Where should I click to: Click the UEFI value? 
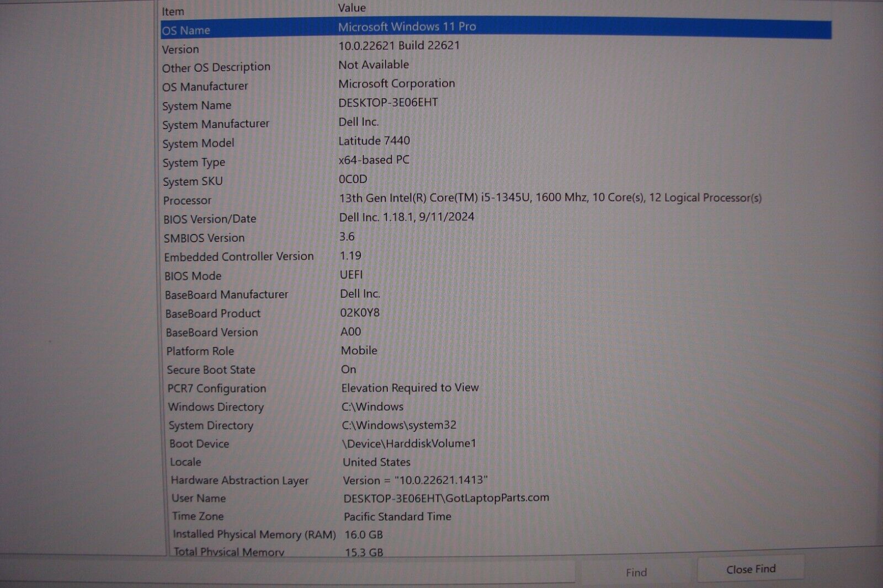coord(352,275)
